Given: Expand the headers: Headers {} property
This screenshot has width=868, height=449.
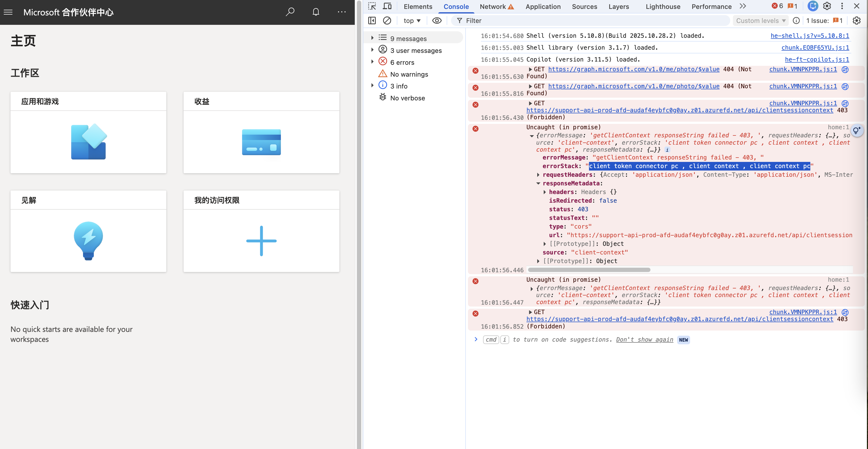Looking at the screenshot, I should pyautogui.click(x=545, y=192).
